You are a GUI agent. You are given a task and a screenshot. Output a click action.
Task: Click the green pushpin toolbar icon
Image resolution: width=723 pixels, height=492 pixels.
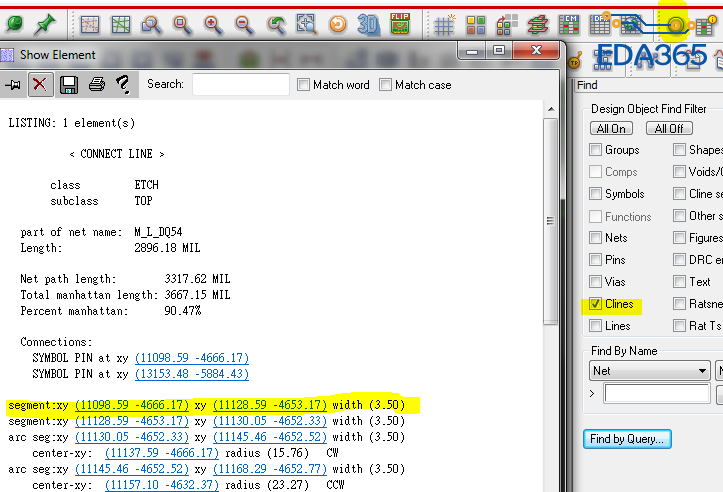(x=45, y=24)
